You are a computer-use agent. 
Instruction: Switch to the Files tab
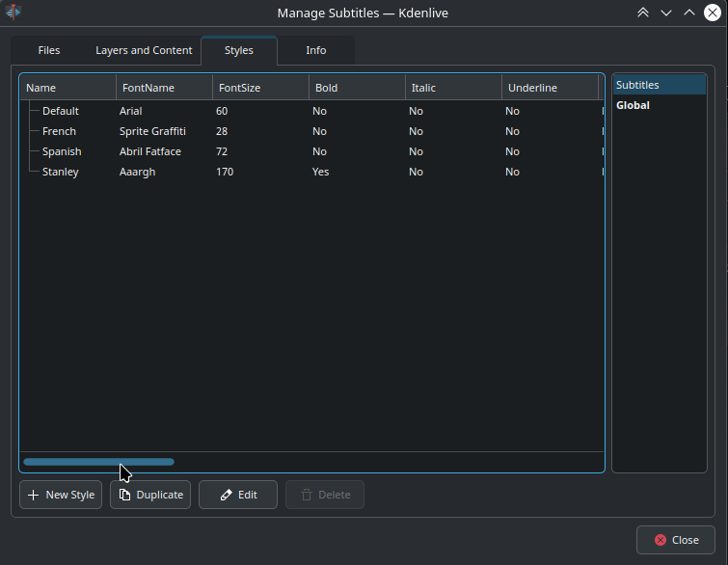pos(49,50)
